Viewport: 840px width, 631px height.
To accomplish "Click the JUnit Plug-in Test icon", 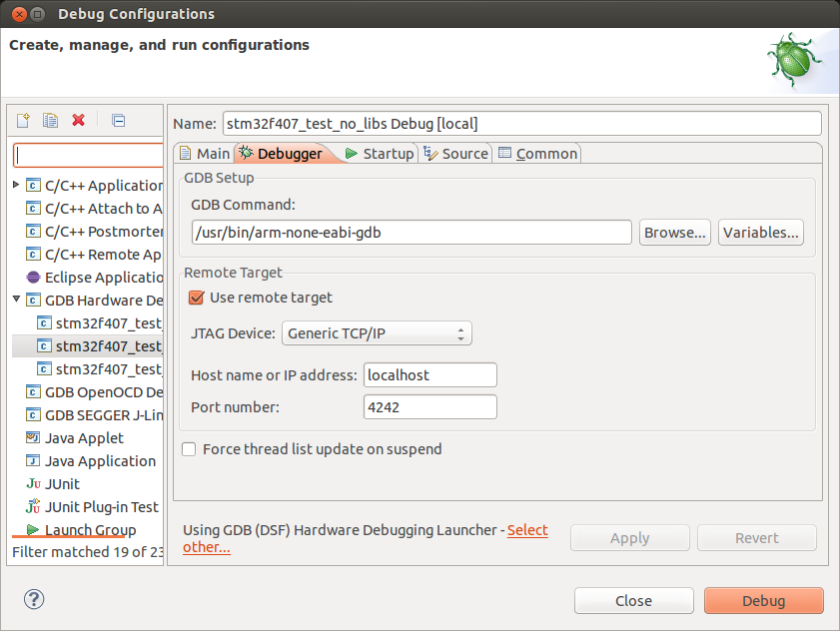I will pyautogui.click(x=33, y=507).
